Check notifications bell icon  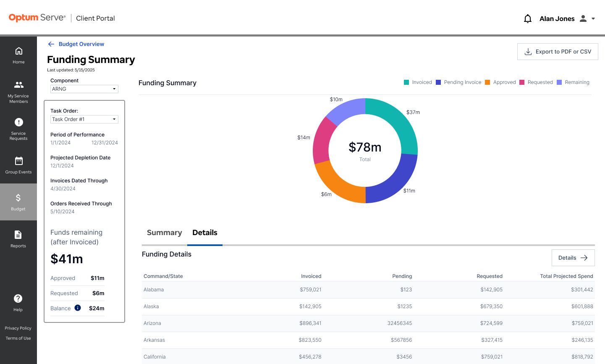click(x=528, y=18)
